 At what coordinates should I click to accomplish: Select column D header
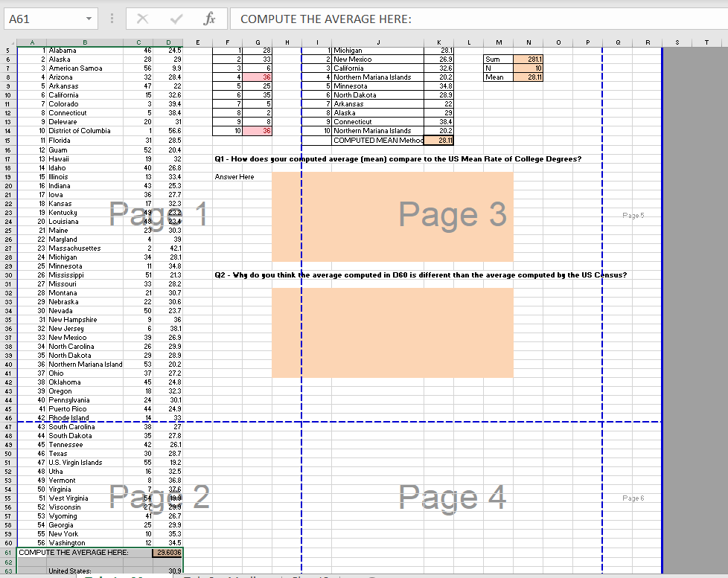[168, 42]
